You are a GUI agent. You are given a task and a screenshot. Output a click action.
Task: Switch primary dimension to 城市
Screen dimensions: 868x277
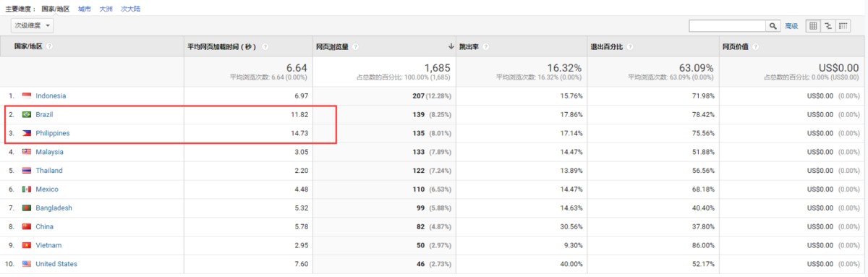pyautogui.click(x=85, y=9)
